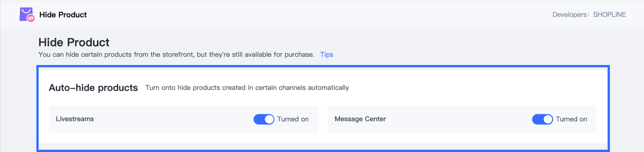Click the Message Center channel label
The image size is (644, 152).
click(x=360, y=119)
